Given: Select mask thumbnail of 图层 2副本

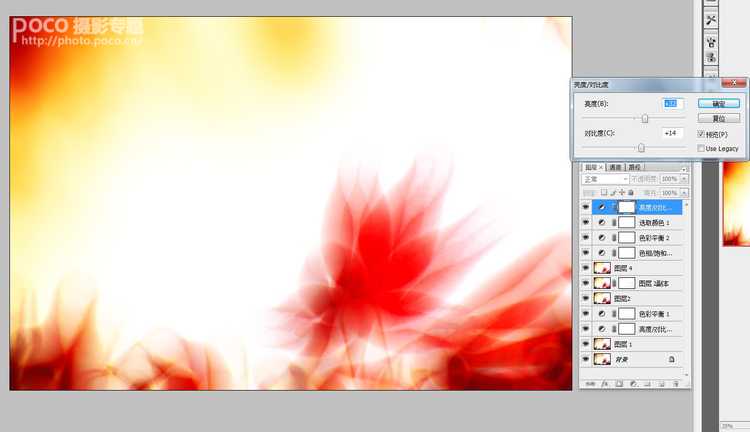Looking at the screenshot, I should coord(627,283).
